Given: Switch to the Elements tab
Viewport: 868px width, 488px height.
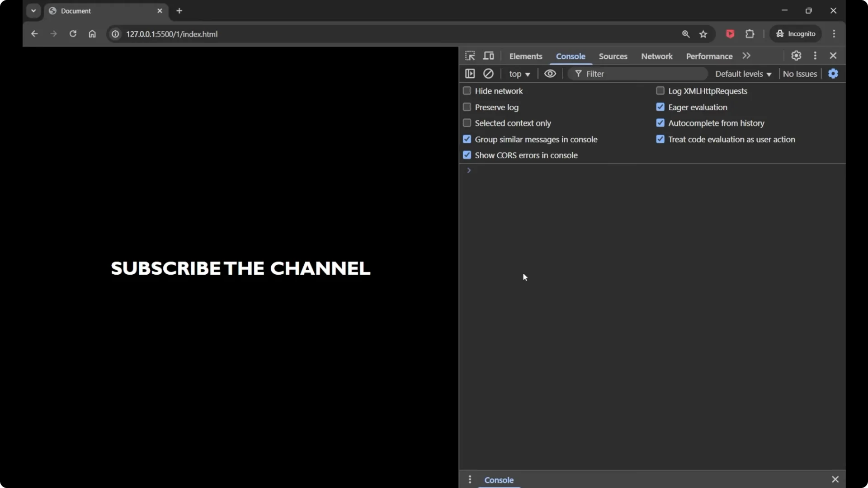Looking at the screenshot, I should (525, 56).
